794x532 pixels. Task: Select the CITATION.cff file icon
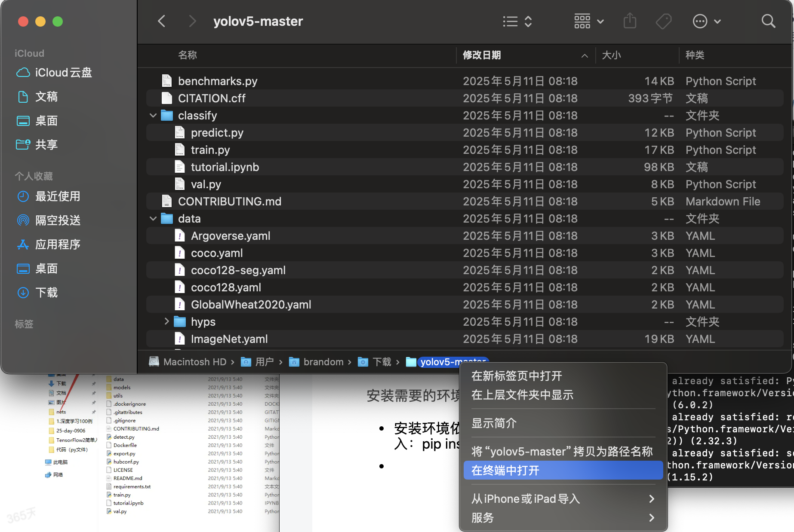coord(167,98)
